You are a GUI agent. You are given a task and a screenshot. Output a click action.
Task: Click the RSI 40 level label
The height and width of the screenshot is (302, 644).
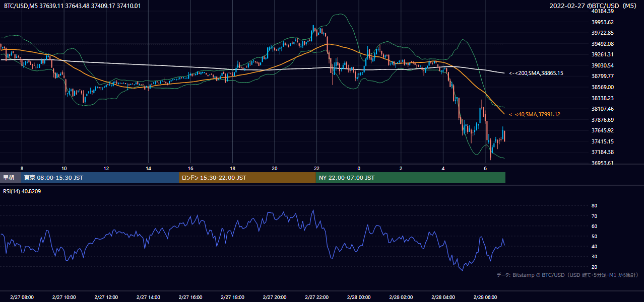click(594, 246)
